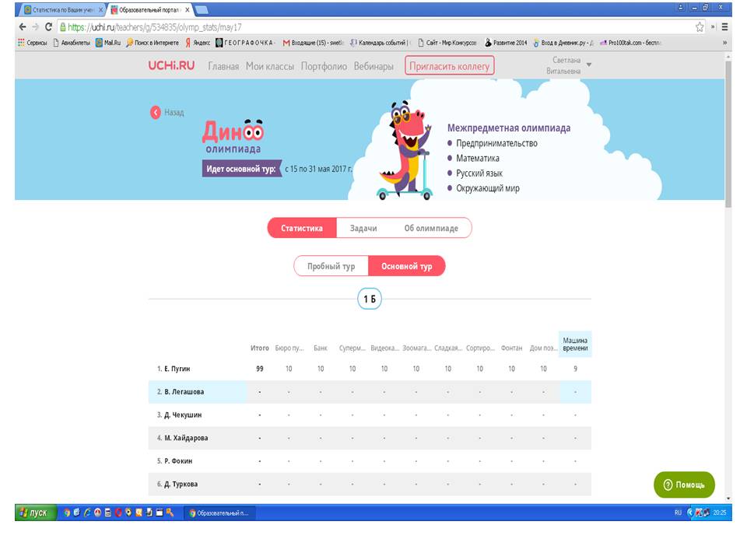This screenshot has width=747, height=560.
Task: Open Вебинары in the site menu
Action: [x=373, y=66]
